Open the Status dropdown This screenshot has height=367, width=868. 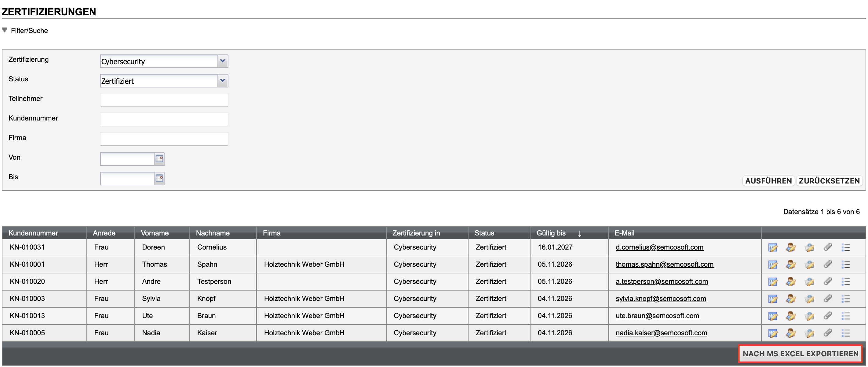coord(222,81)
